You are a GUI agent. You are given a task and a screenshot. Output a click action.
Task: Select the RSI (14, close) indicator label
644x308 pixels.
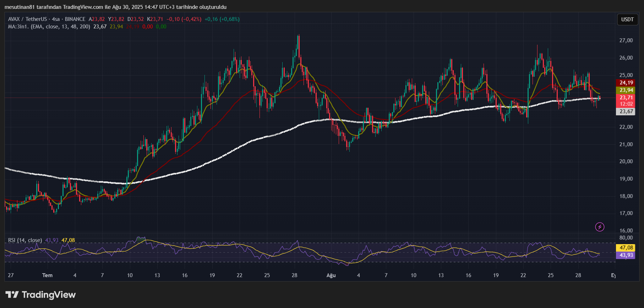click(25, 240)
